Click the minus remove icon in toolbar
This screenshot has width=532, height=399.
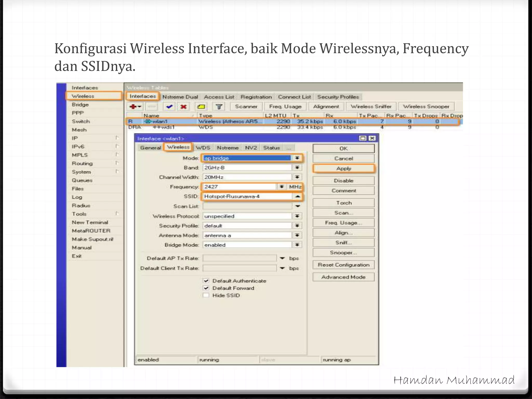point(152,107)
